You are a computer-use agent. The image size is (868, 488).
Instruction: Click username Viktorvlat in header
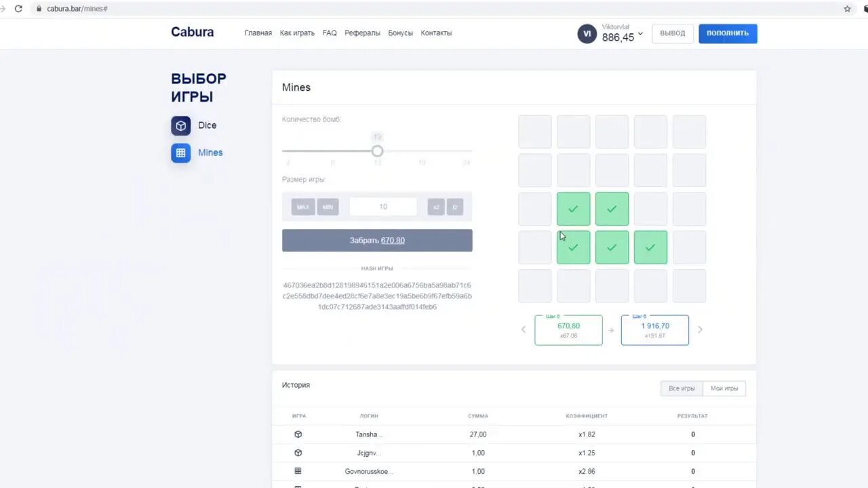[616, 26]
